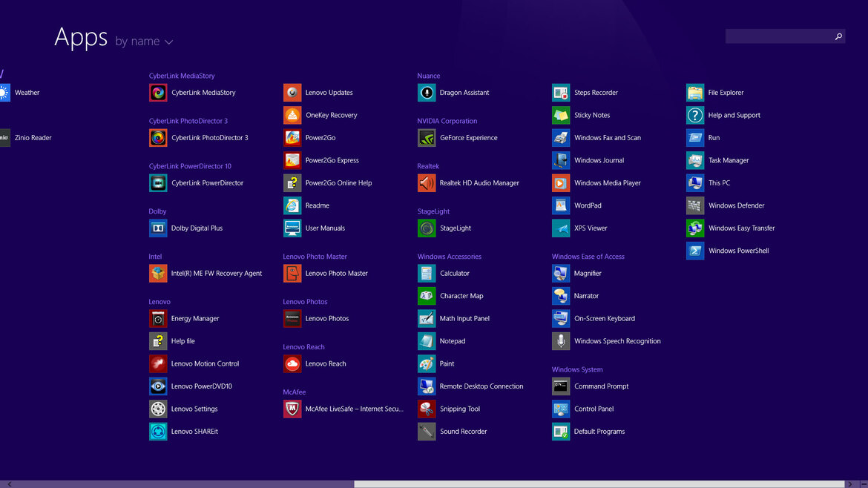868x488 pixels.
Task: Open the Help and Support label
Action: tap(734, 115)
